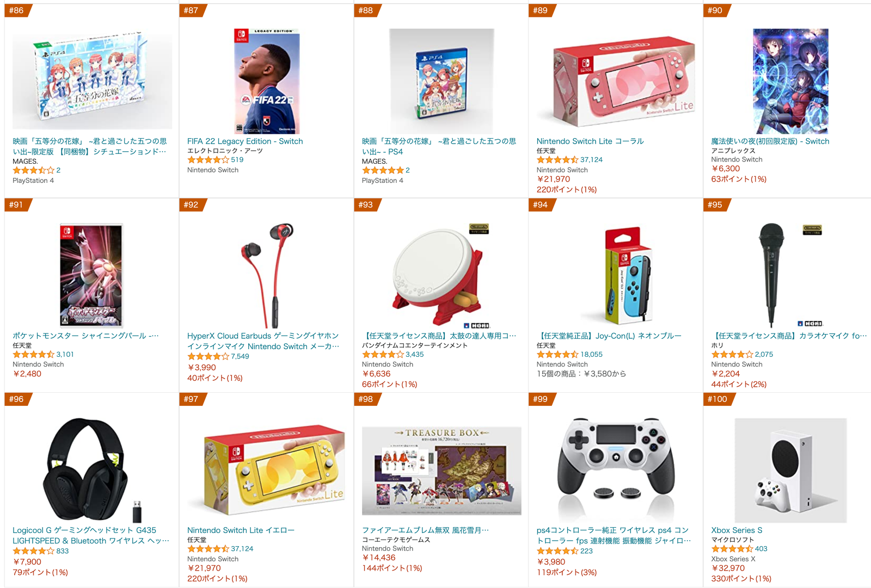The width and height of the screenshot is (871, 588).
Task: Open the yellow Nintendo Switch Lite image
Action: pyautogui.click(x=267, y=470)
